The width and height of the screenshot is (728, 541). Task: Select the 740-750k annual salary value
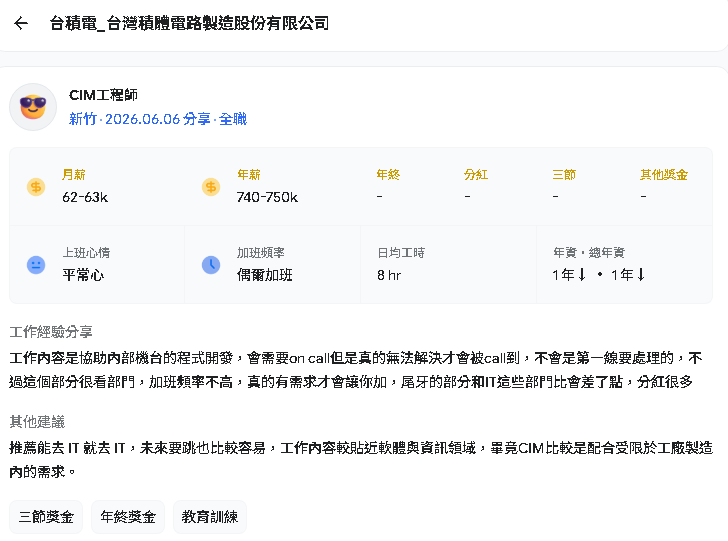point(267,197)
